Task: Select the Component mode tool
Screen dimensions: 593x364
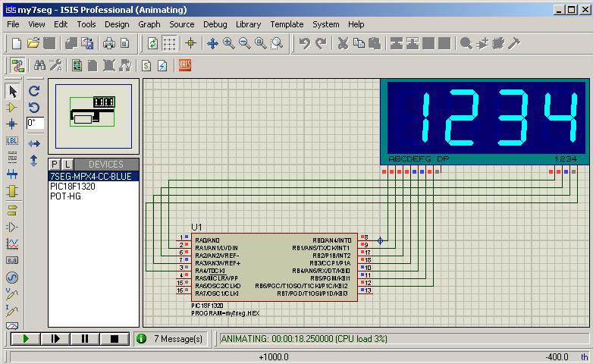Action: tap(12, 108)
